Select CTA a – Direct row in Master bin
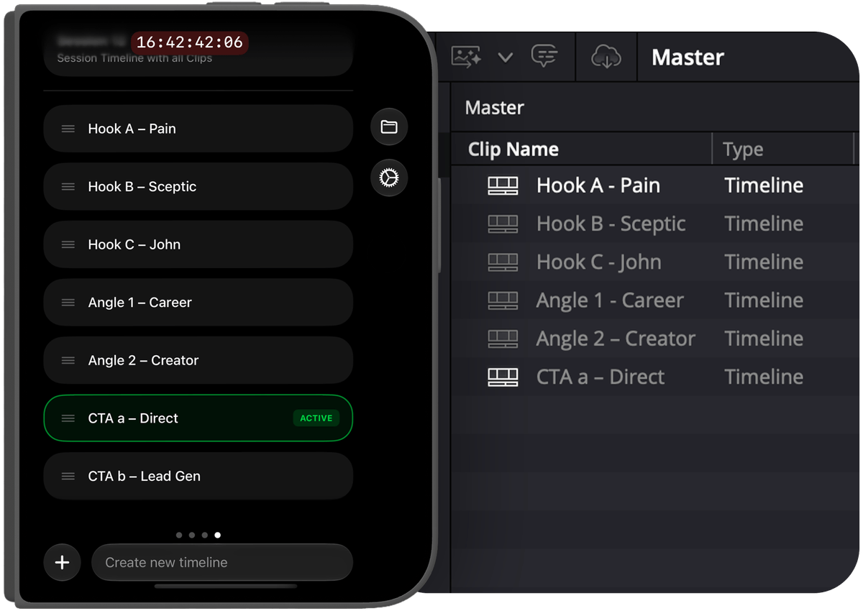The height and width of the screenshot is (616, 863). [x=654, y=377]
